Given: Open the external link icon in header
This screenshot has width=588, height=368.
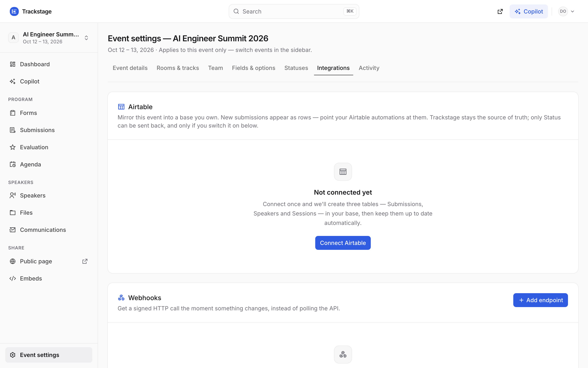Looking at the screenshot, I should 500,11.
